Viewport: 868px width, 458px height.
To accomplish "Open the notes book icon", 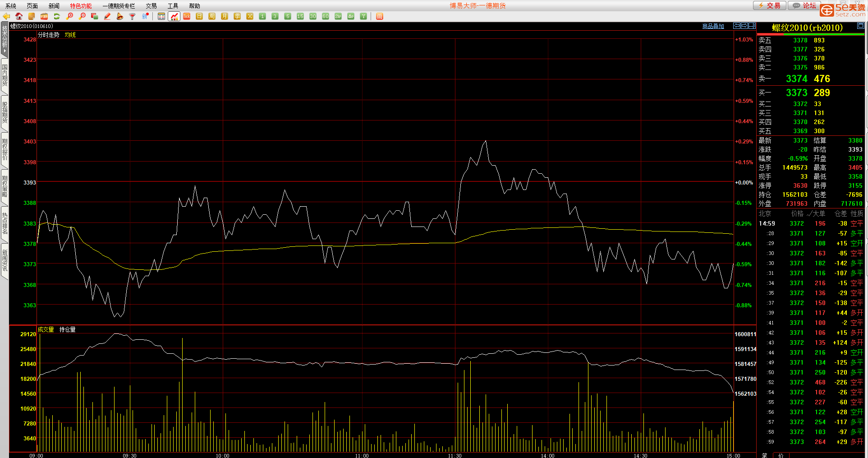I will [x=32, y=16].
